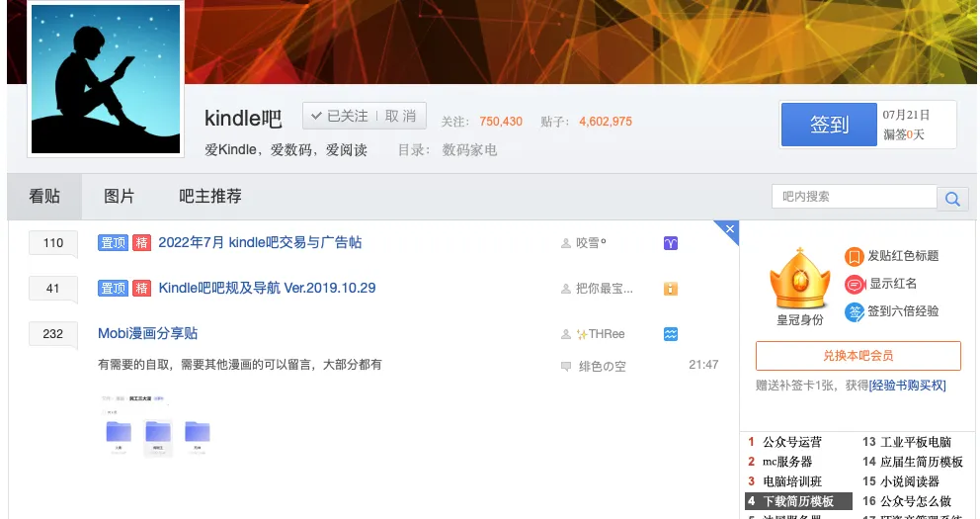Click the author person icon before 咬雪°
This screenshot has height=519, width=980.
(x=566, y=243)
